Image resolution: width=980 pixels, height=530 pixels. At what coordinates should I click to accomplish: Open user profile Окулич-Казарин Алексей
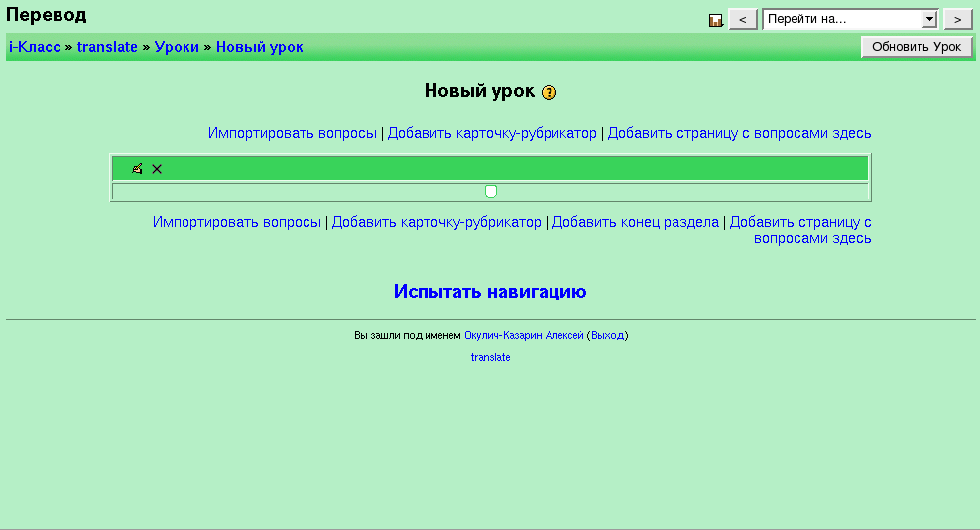[524, 335]
